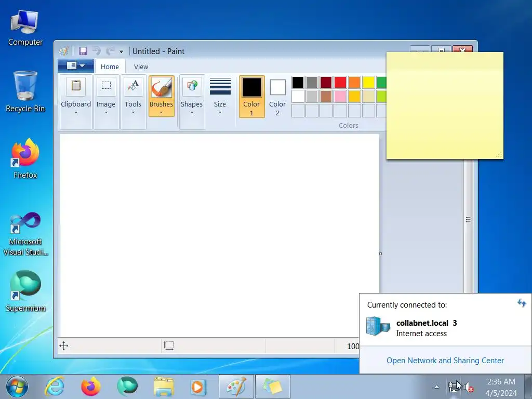532x399 pixels.
Task: Select the Firefox desktop shortcut
Action: point(25,159)
